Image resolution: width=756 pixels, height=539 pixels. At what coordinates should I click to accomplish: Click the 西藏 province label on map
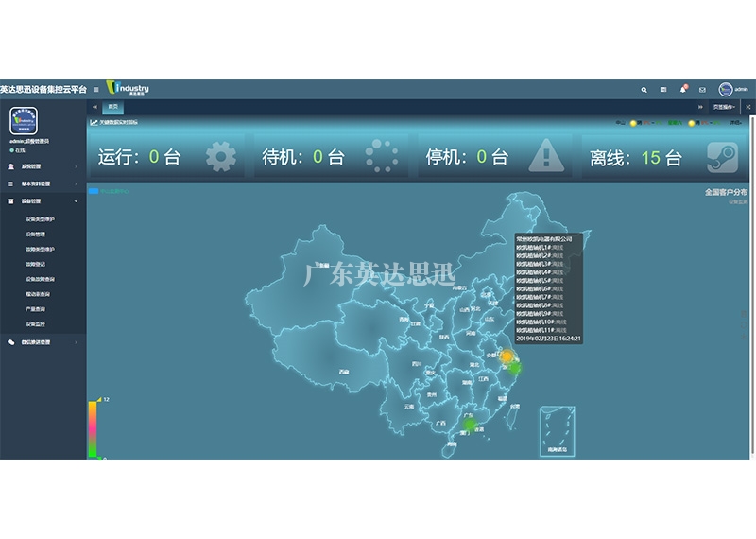tap(343, 372)
